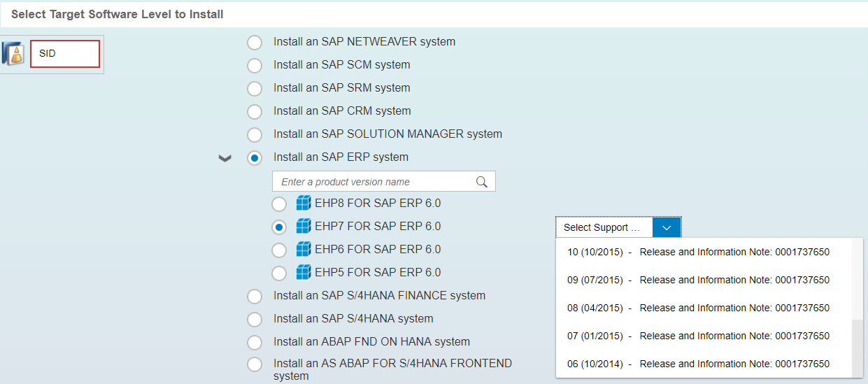The height and width of the screenshot is (384, 868).
Task: Click the EHP8 product cube icon
Action: pyautogui.click(x=304, y=204)
